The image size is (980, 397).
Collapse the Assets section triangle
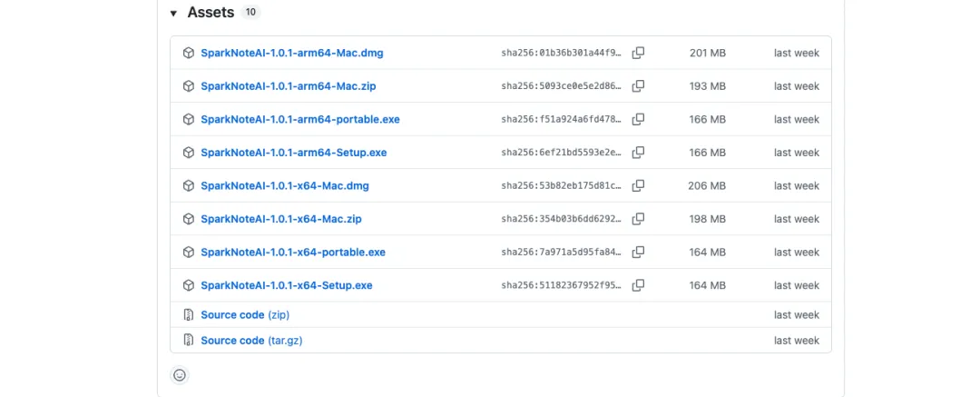pyautogui.click(x=173, y=14)
